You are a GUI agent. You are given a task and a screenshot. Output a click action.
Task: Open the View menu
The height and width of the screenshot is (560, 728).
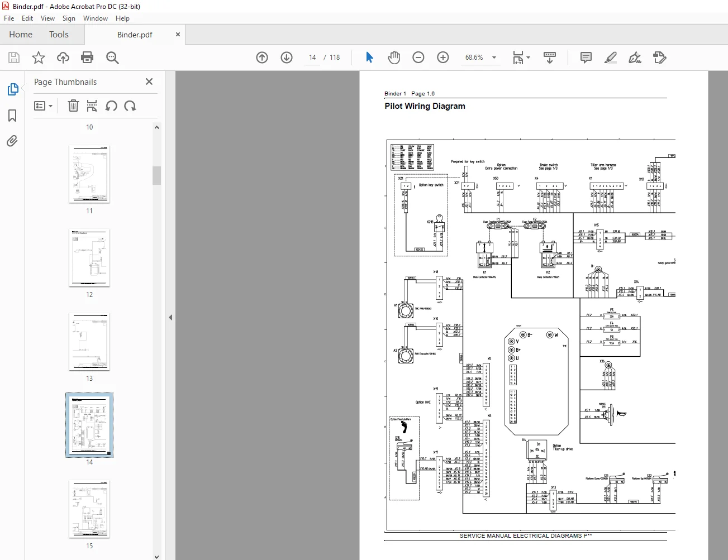47,18
